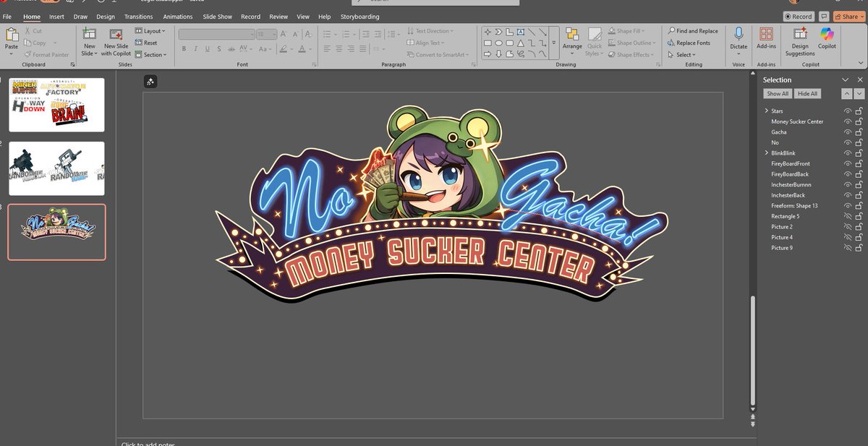Viewport: 868px width, 446px height.
Task: Start recording with the Record button
Action: click(797, 16)
